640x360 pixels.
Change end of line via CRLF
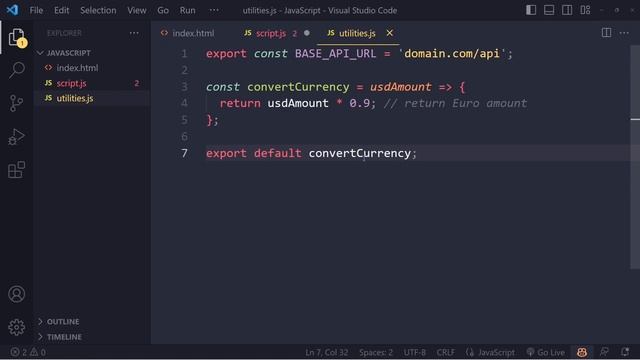[x=445, y=352]
